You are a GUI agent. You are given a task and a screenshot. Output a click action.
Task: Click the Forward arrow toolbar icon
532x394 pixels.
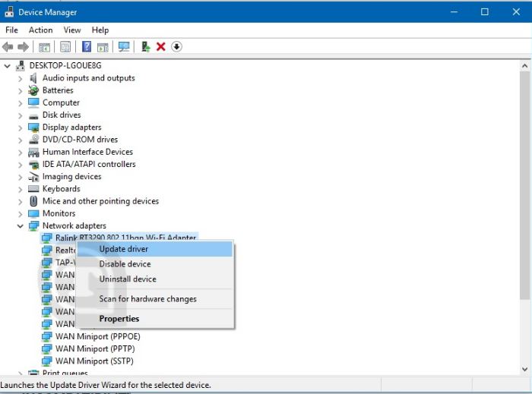pyautogui.click(x=23, y=46)
